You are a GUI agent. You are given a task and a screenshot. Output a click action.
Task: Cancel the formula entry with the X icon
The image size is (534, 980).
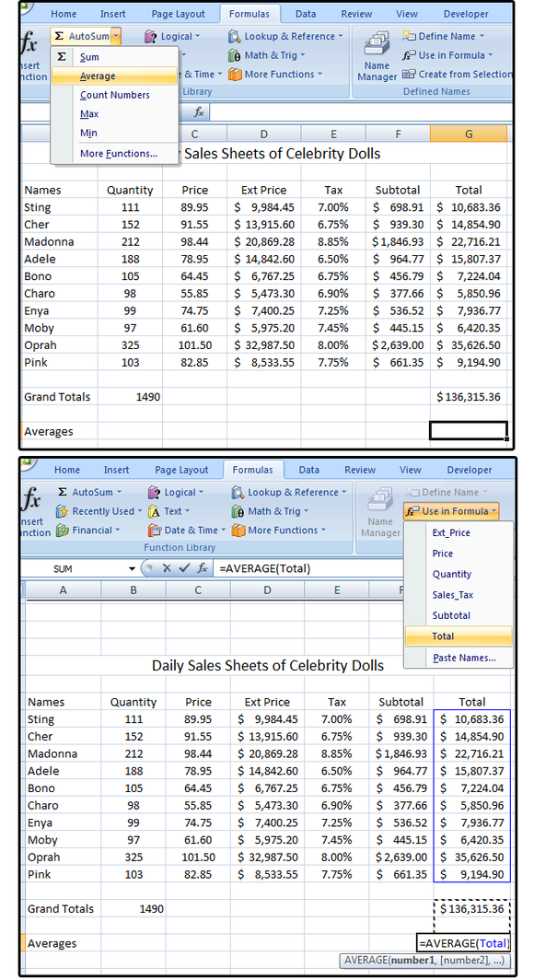point(166,568)
